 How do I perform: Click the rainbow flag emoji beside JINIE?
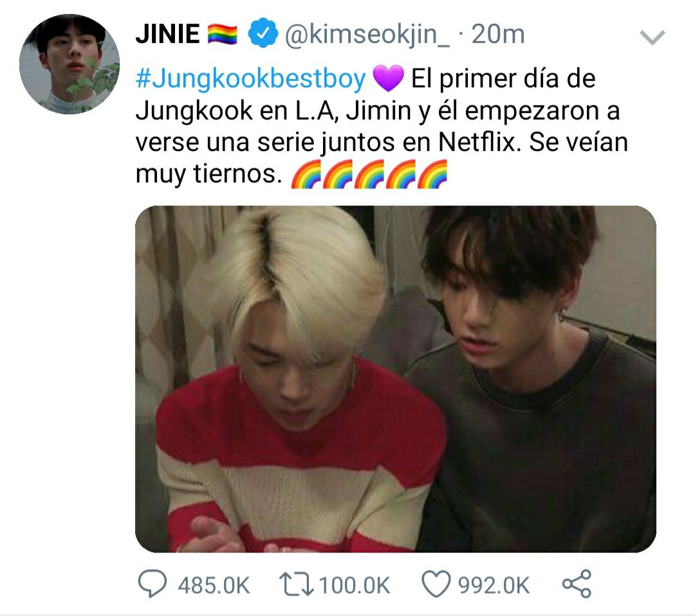tap(223, 34)
